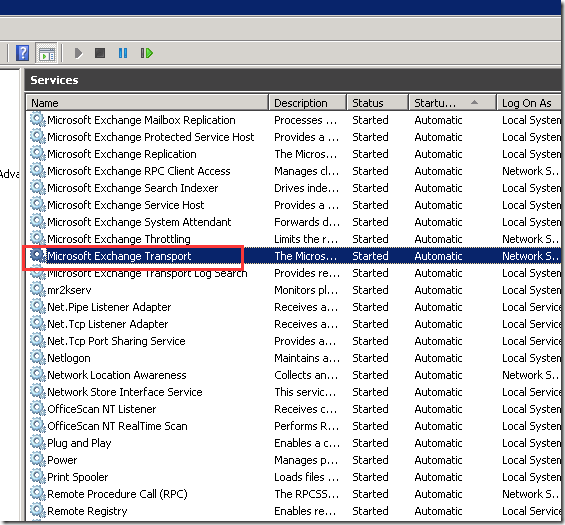Select Microsoft Exchange System Attendant name
Viewport: 565px width, 525px height.
tap(139, 222)
